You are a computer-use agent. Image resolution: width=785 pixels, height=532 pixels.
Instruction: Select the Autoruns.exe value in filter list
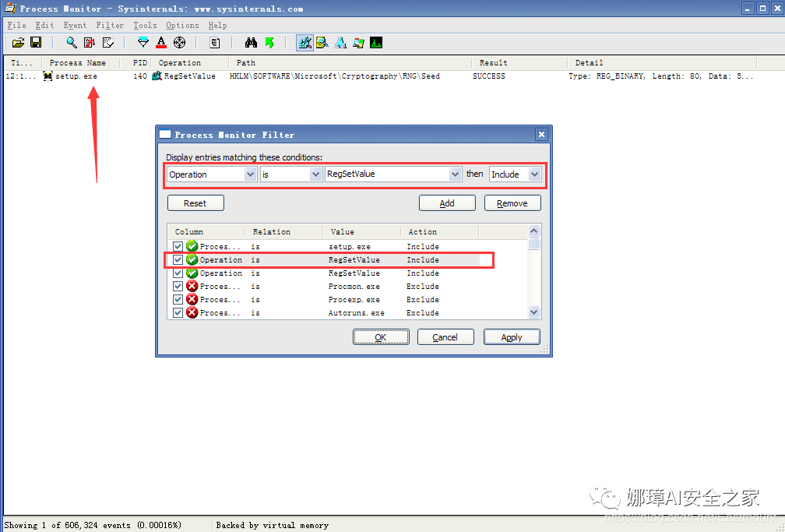tap(357, 312)
